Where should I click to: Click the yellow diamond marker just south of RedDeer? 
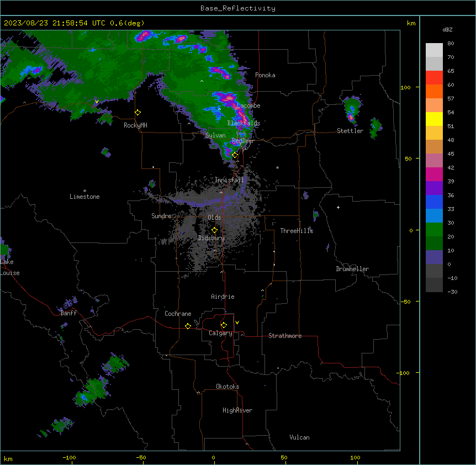(x=235, y=155)
